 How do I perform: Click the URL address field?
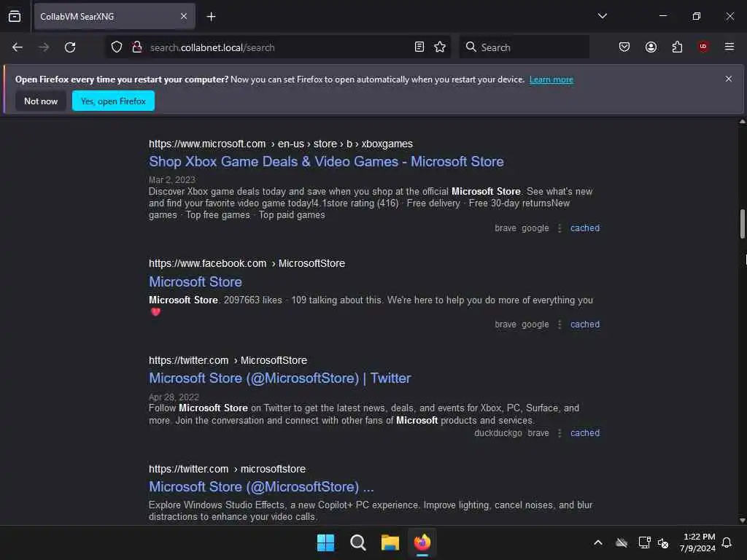[x=279, y=47]
